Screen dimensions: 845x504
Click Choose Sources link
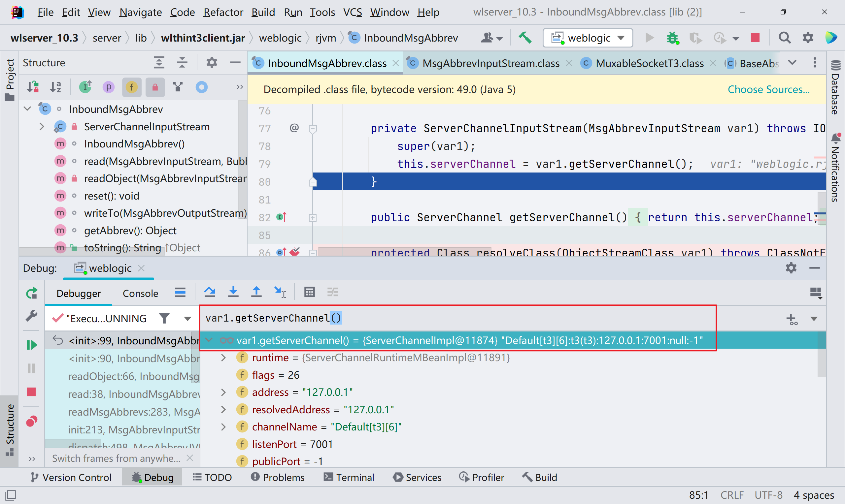(768, 89)
